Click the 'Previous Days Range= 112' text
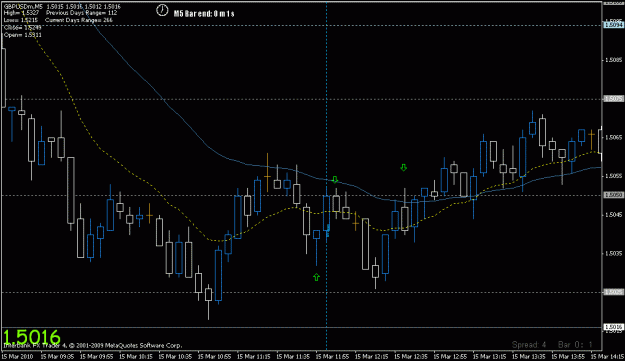 82,13
